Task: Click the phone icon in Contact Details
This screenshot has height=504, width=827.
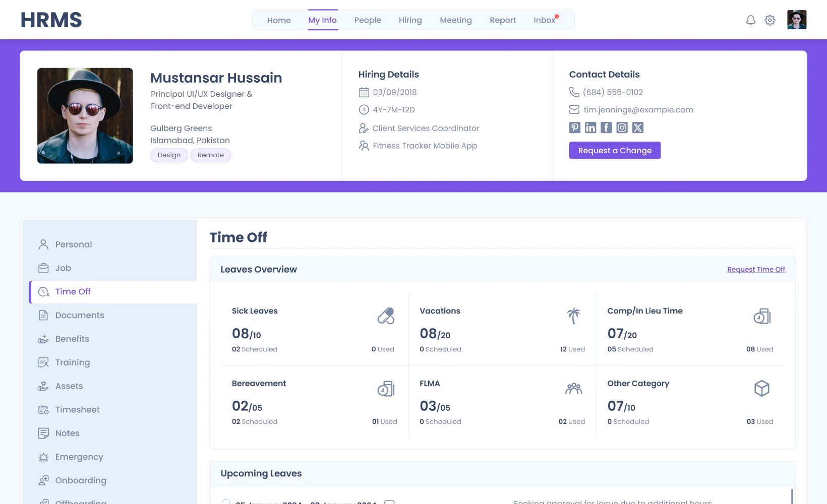Action: click(574, 92)
